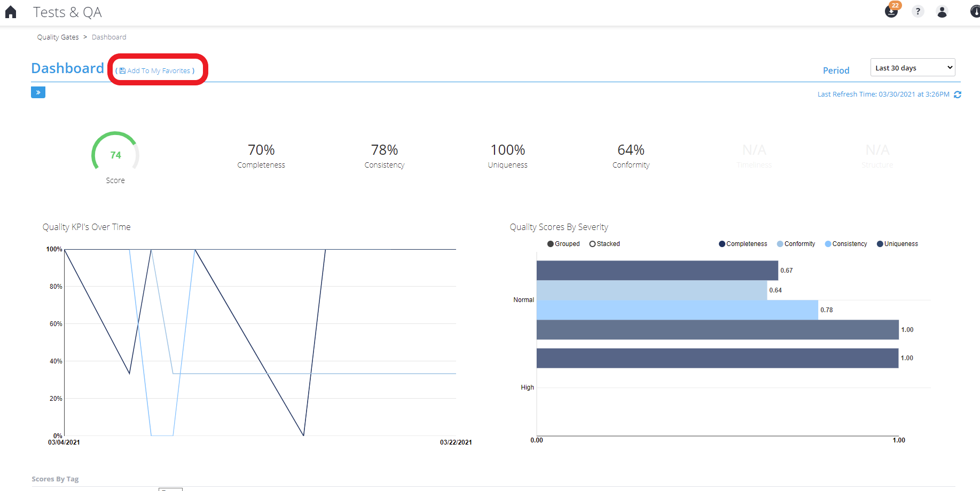Viewport: 980px width, 491px height.
Task: Click the refresh icon beside Last Refresh Time
Action: click(958, 94)
